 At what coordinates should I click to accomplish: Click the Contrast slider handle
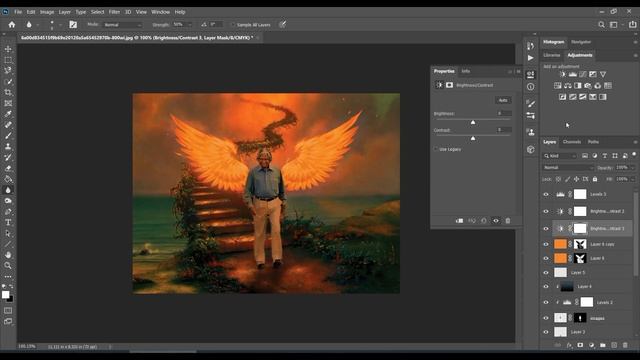coord(473,139)
